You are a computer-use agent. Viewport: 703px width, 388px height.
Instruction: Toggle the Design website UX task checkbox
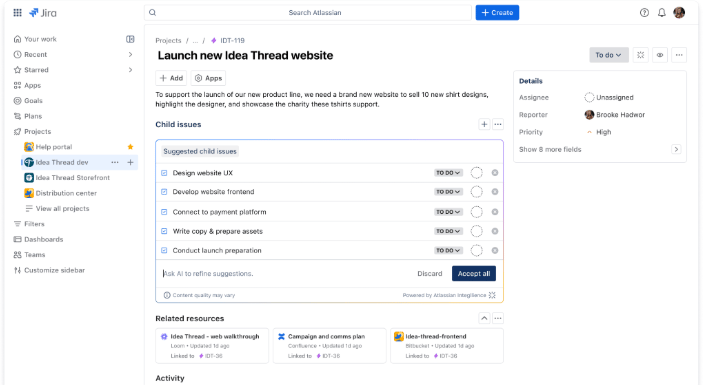pos(164,173)
